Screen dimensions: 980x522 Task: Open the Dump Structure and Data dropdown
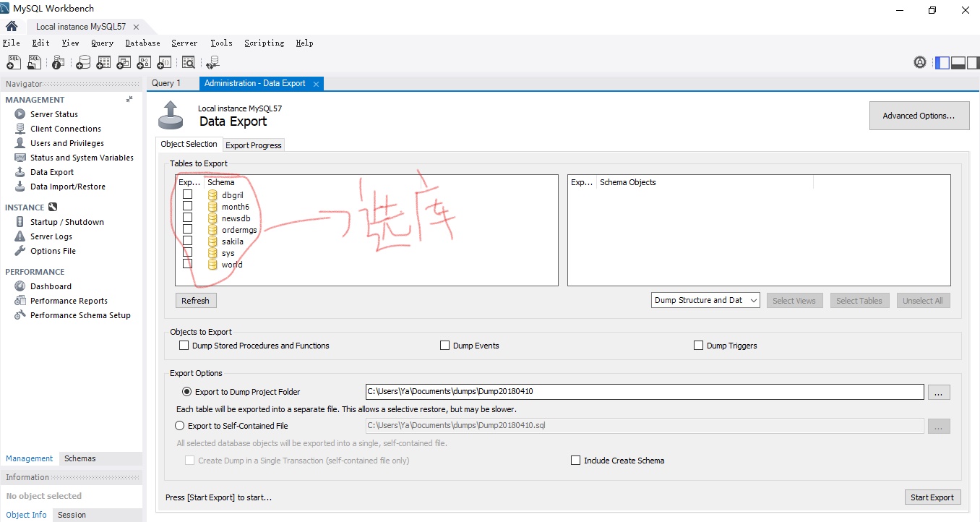(705, 300)
